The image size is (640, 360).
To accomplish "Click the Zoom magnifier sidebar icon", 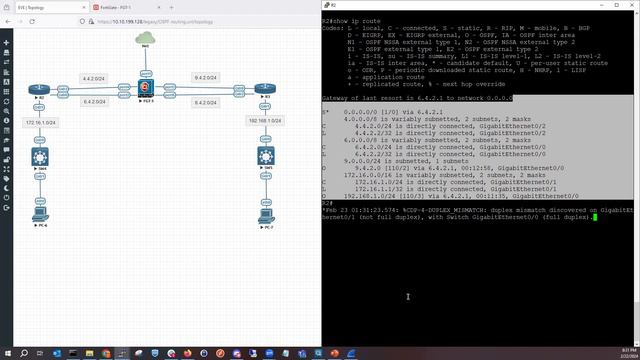I will (x=6, y=111).
